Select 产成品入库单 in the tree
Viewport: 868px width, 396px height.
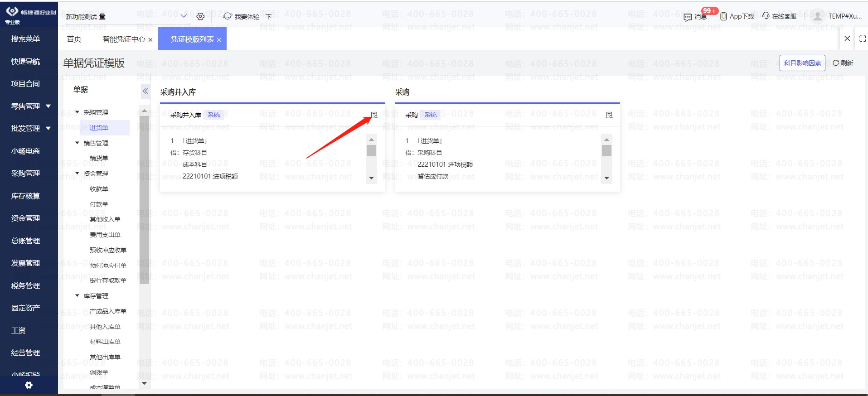108,311
